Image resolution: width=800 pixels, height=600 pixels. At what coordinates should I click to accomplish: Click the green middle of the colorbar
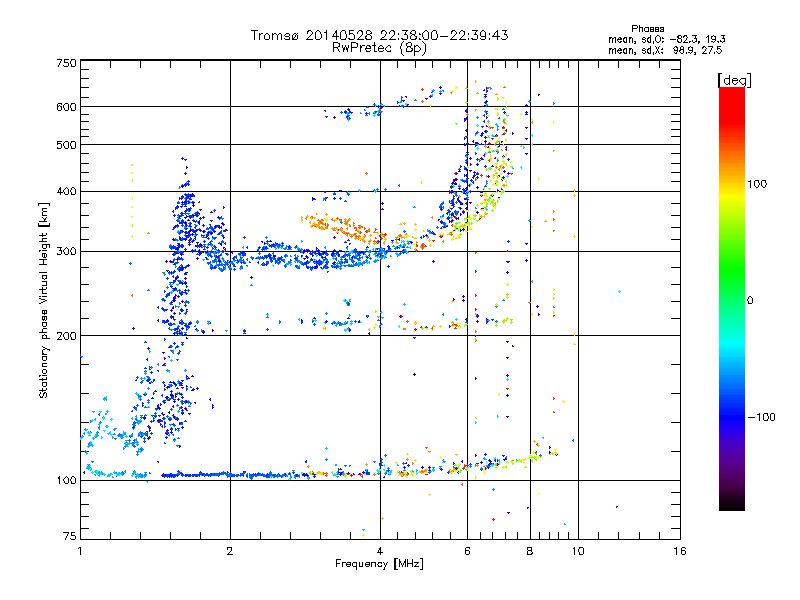pyautogui.click(x=732, y=270)
